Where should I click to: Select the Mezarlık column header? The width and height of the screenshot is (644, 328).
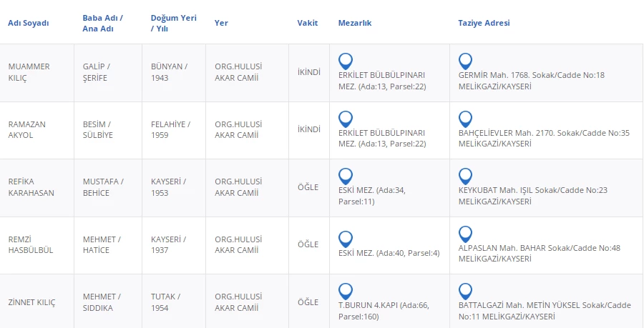[x=355, y=23]
